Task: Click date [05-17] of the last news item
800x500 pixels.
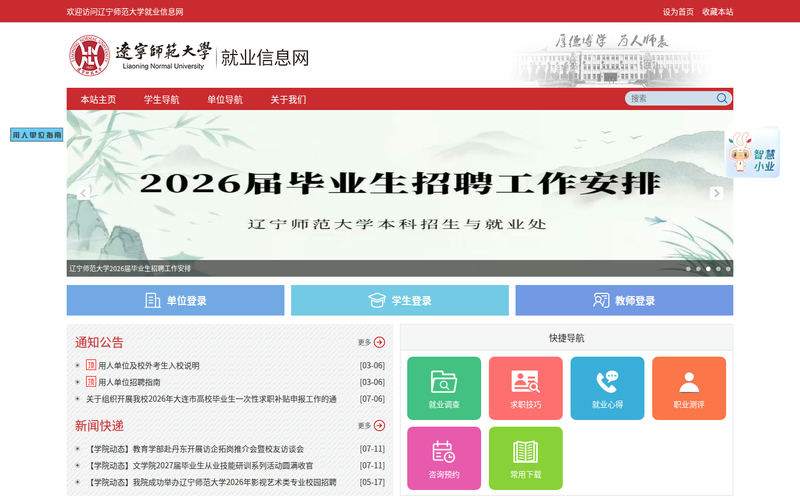Action: pyautogui.click(x=372, y=482)
